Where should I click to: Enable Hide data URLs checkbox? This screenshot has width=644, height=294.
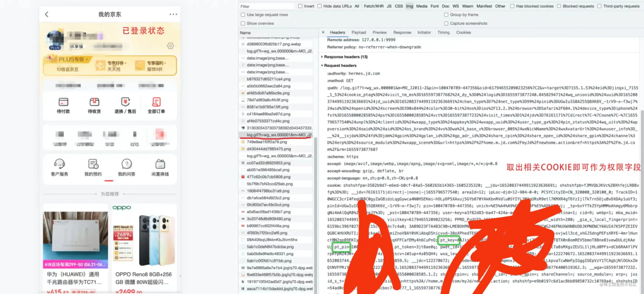tap(319, 6)
